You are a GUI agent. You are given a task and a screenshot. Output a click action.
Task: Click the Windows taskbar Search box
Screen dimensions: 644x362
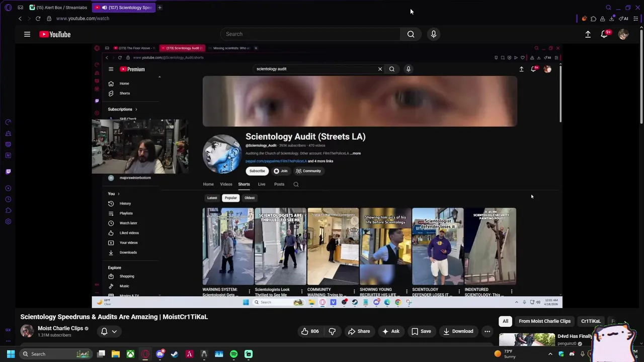[55, 354]
